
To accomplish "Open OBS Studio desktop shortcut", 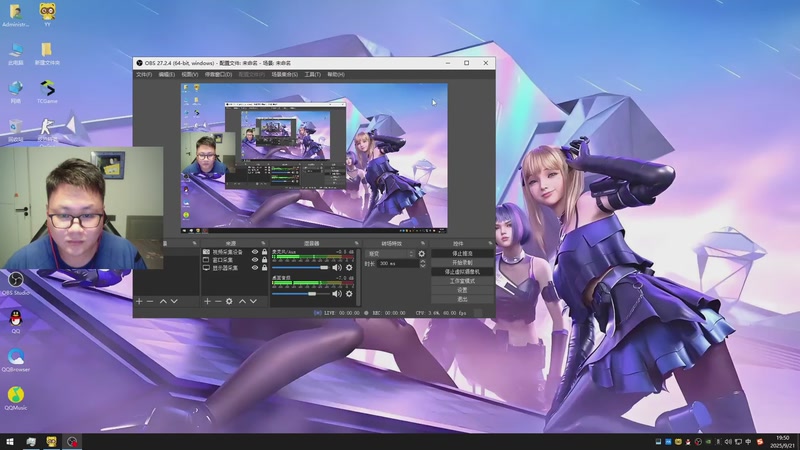I will coord(15,284).
